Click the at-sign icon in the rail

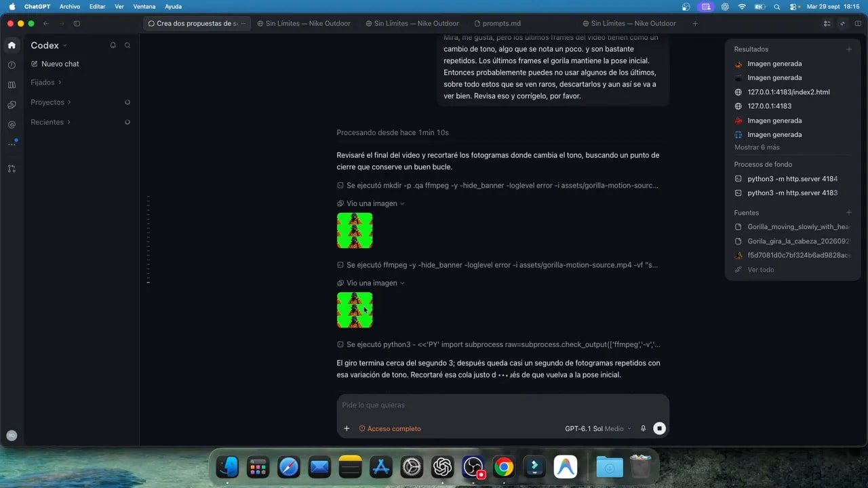(12, 125)
